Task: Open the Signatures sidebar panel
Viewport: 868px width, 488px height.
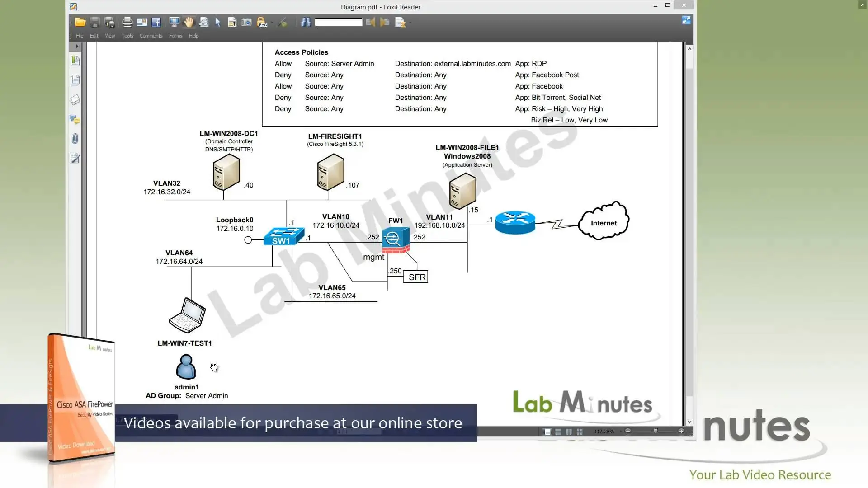Action: pos(75,158)
